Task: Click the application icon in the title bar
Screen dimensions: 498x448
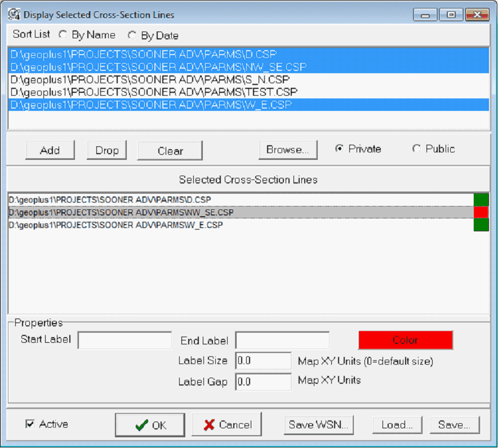Action: coord(15,15)
